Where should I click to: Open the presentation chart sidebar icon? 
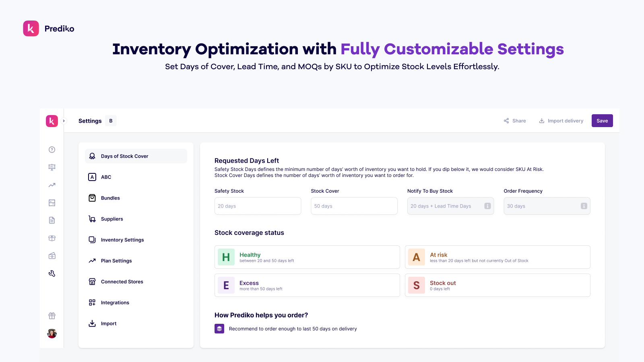point(52,167)
